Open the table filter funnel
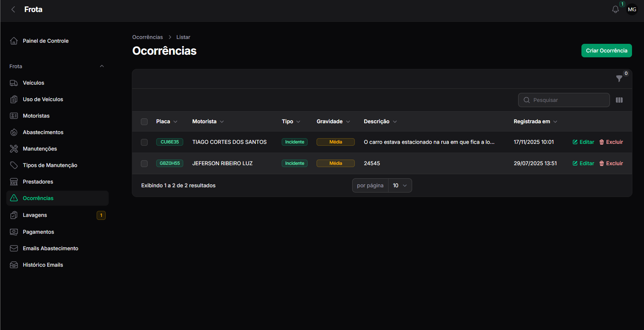The width and height of the screenshot is (644, 330). [x=619, y=78]
